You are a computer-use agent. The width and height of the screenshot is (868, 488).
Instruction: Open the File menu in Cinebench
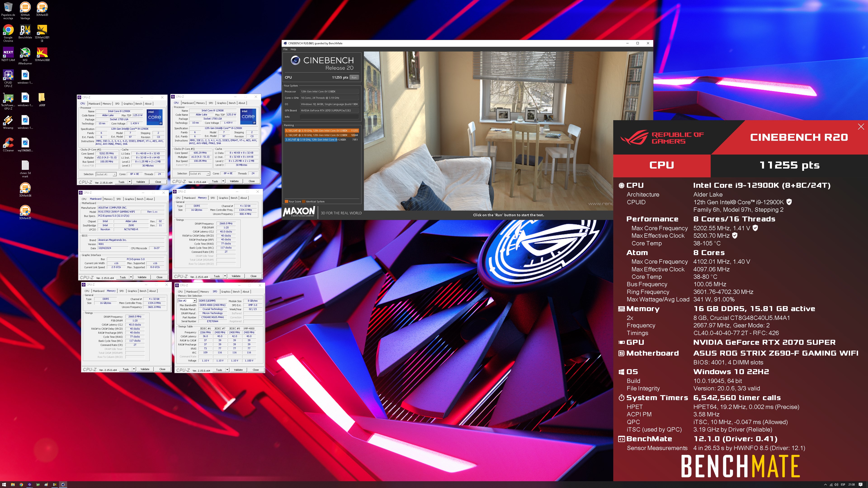click(x=285, y=49)
